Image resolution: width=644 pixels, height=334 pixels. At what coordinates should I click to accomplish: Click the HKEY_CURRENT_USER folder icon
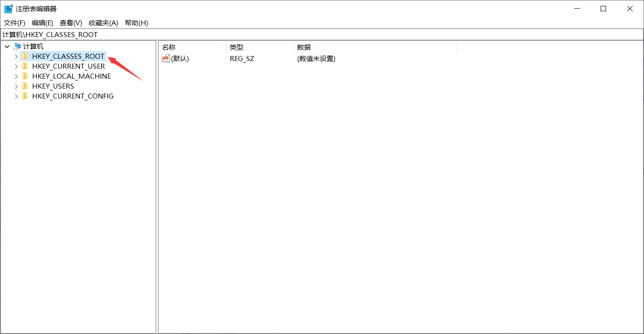pyautogui.click(x=25, y=66)
